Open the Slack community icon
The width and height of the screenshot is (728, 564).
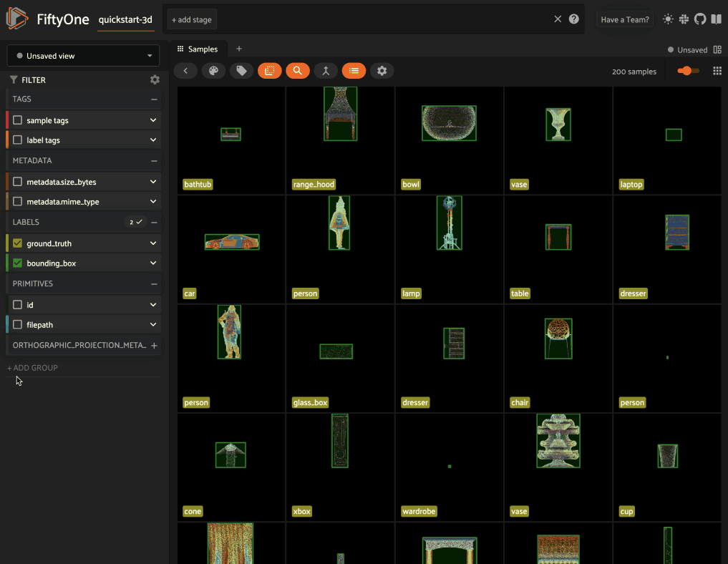point(684,19)
